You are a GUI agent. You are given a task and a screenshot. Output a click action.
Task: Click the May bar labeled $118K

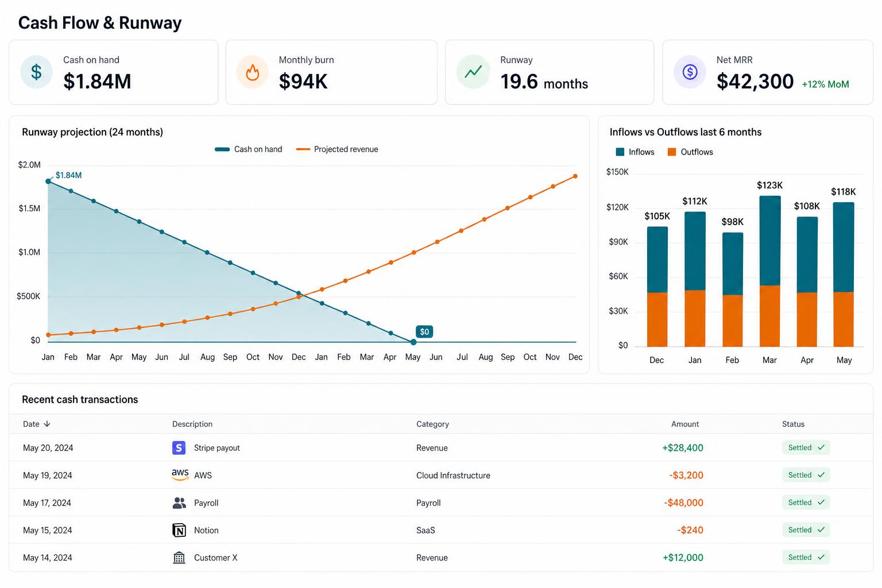[x=844, y=274]
